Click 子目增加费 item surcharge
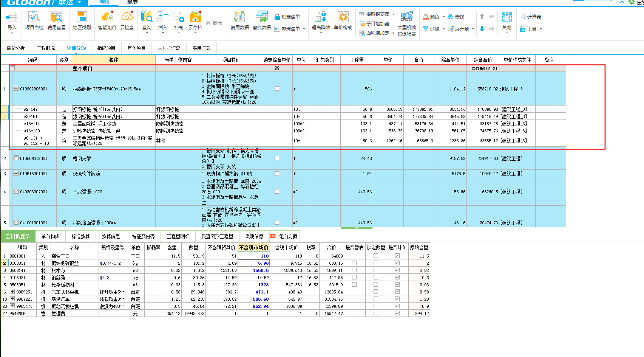Screen dimensions: 644x357 [374, 23]
